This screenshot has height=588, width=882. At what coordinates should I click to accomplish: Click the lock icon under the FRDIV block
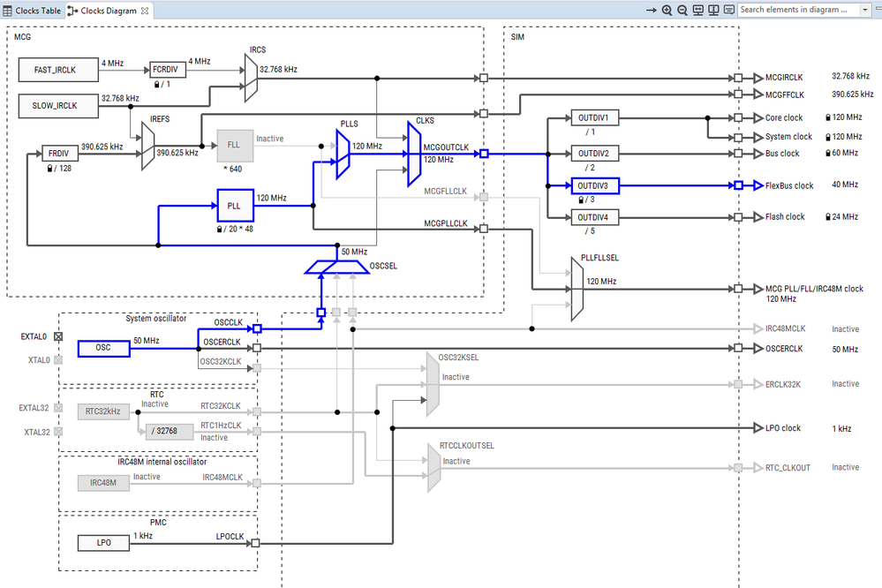pos(49,168)
